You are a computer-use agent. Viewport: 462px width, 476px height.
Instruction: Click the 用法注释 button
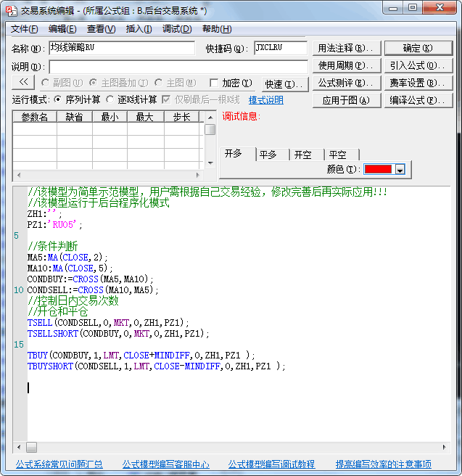[347, 48]
